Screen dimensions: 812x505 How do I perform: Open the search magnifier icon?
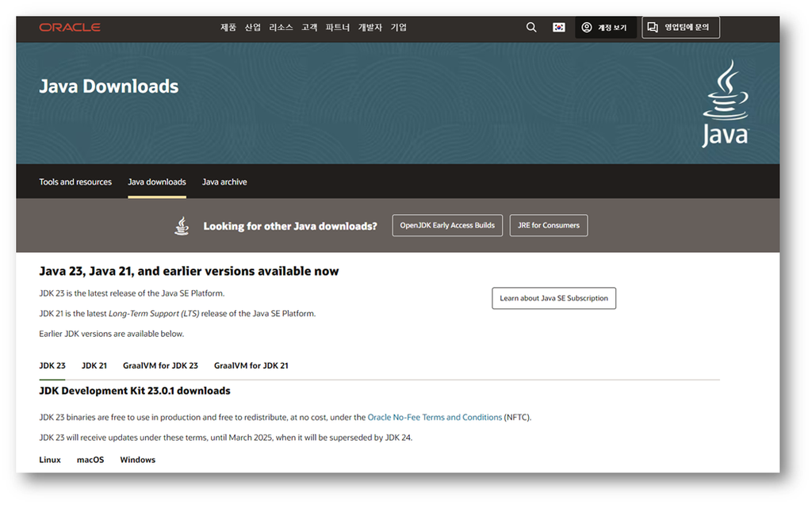tap(531, 28)
